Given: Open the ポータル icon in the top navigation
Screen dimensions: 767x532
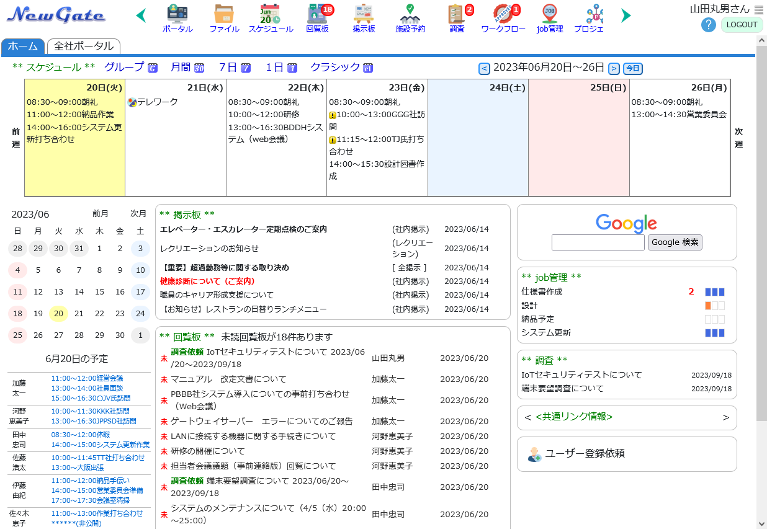Looking at the screenshot, I should [x=177, y=14].
